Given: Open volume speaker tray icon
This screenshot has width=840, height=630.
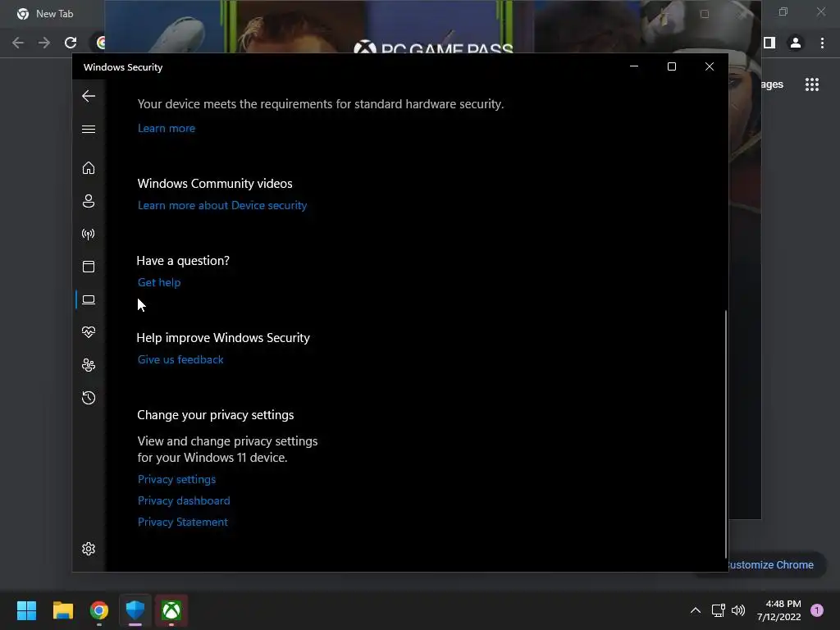Looking at the screenshot, I should tap(738, 610).
